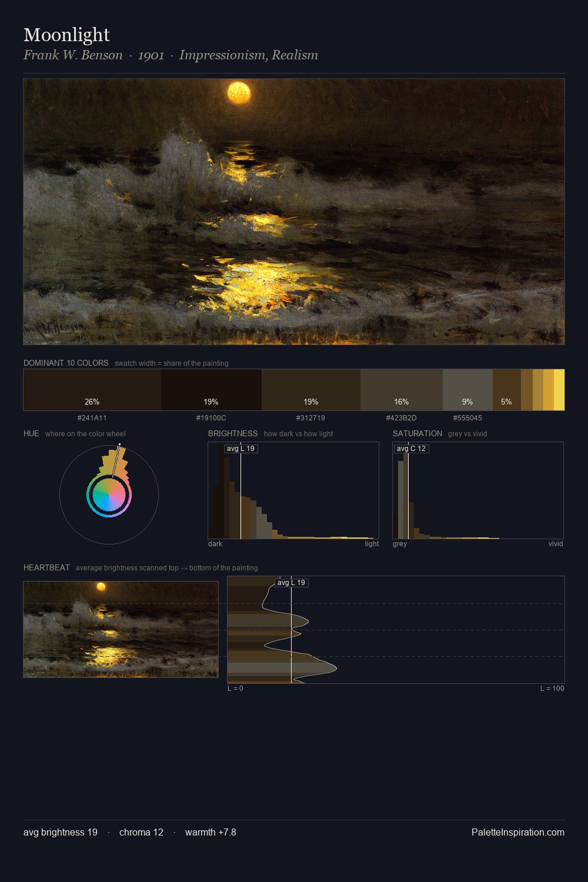Click the 'avg L 19' label in heartbeat chart
This screenshot has height=882, width=588.
point(291,583)
